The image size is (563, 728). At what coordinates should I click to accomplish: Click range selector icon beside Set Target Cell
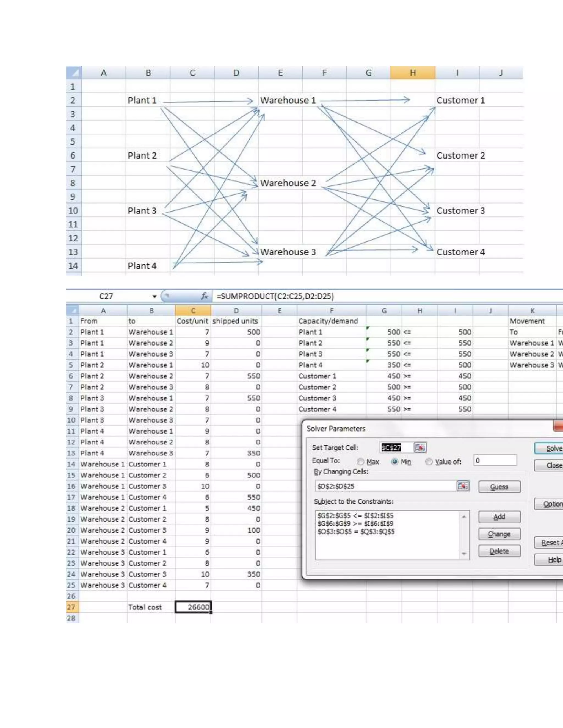tap(420, 448)
